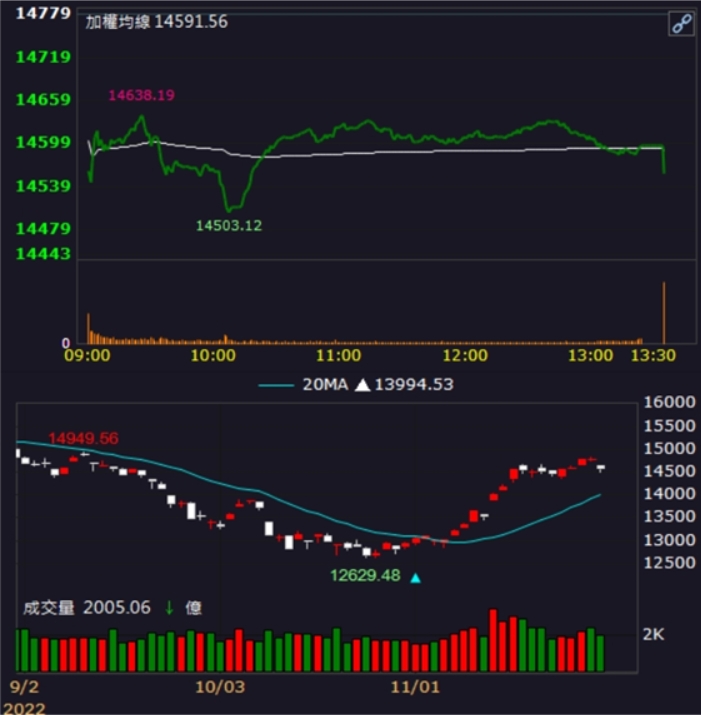Click the 14659 price axis label

pos(43,99)
